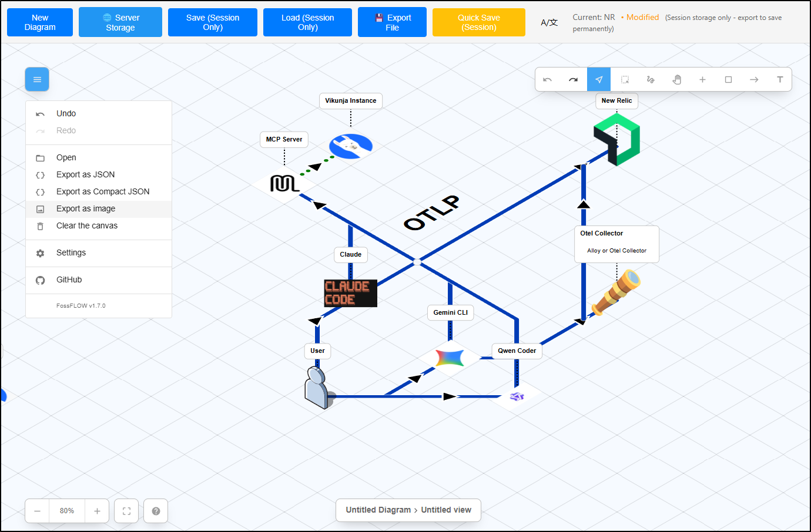Select the Rectangle drawing tool
Image resolution: width=811 pixels, height=532 pixels.
click(728, 80)
